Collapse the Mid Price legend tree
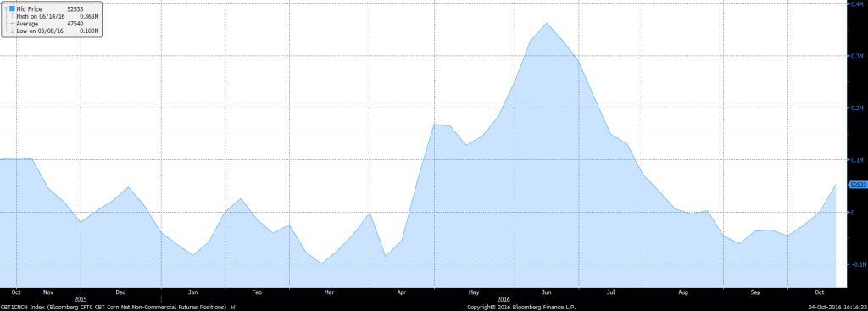This screenshot has width=868, height=311. (x=6, y=9)
